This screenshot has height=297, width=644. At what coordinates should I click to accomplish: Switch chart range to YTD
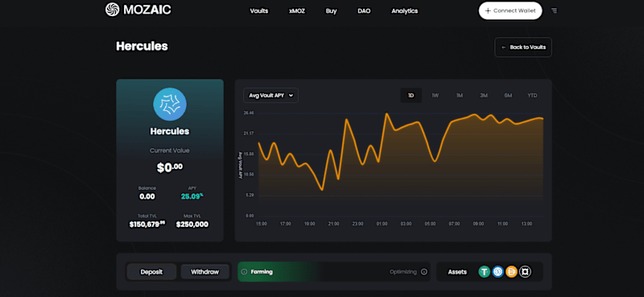[x=532, y=96]
